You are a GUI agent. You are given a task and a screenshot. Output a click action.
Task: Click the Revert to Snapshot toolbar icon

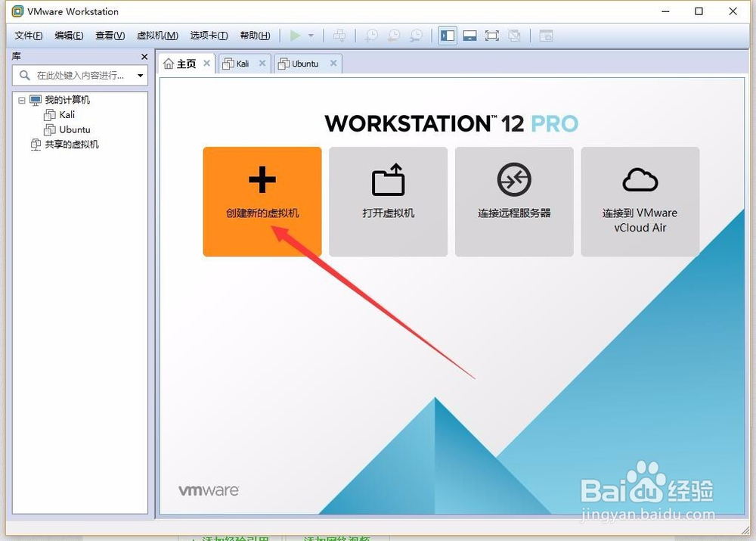point(394,36)
